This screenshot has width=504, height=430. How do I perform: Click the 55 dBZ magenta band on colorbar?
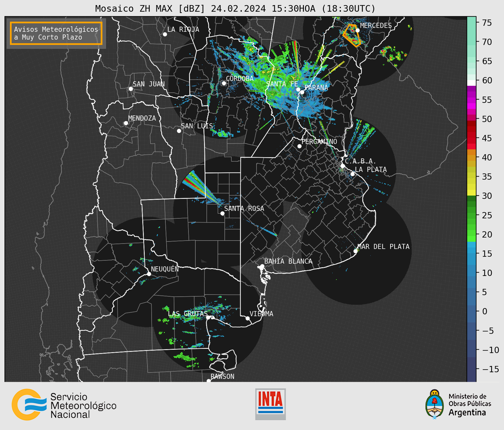pos(471,100)
